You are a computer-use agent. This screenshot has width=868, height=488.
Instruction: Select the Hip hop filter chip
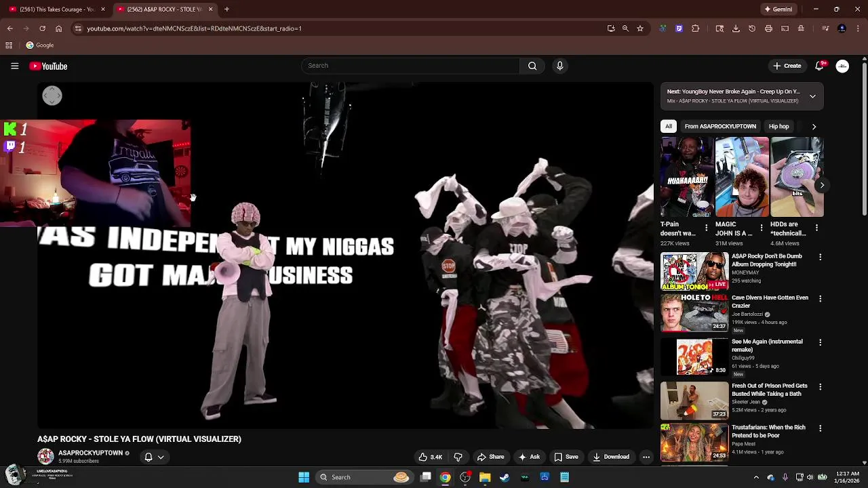(x=778, y=126)
